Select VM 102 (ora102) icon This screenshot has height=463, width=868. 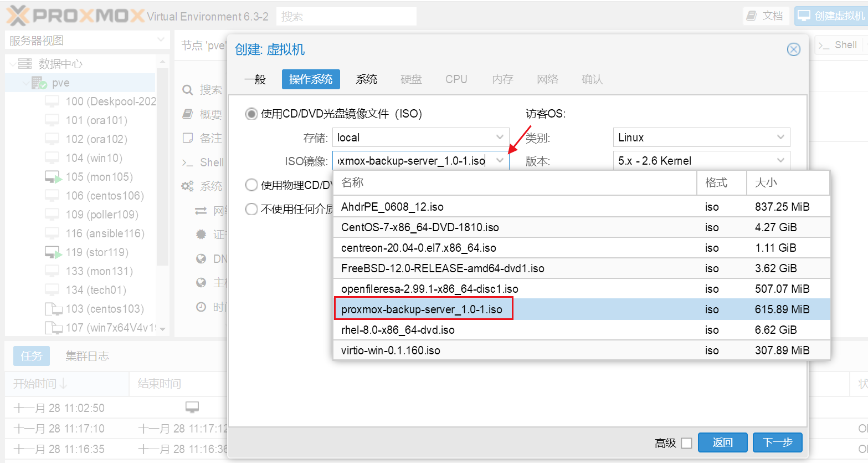[52, 139]
